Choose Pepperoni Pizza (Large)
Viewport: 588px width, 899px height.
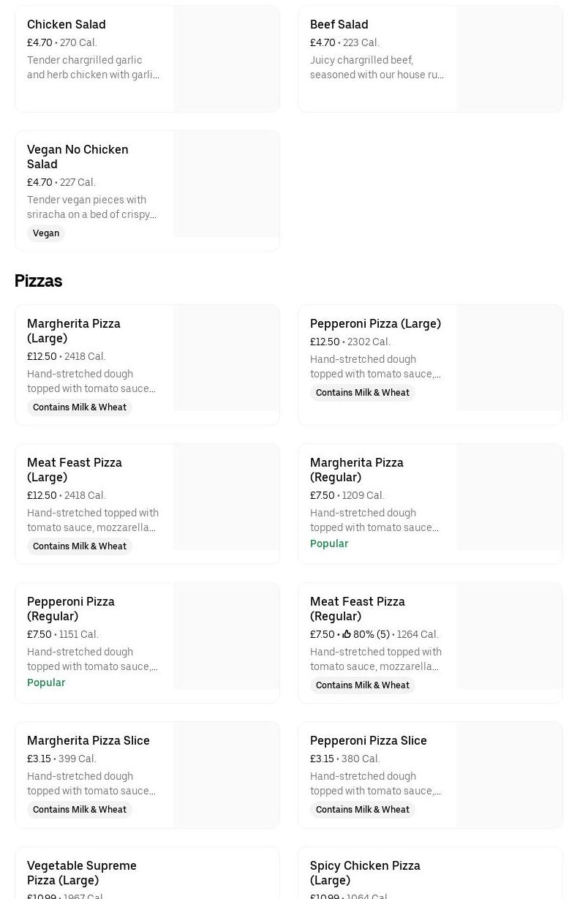pyautogui.click(x=375, y=323)
